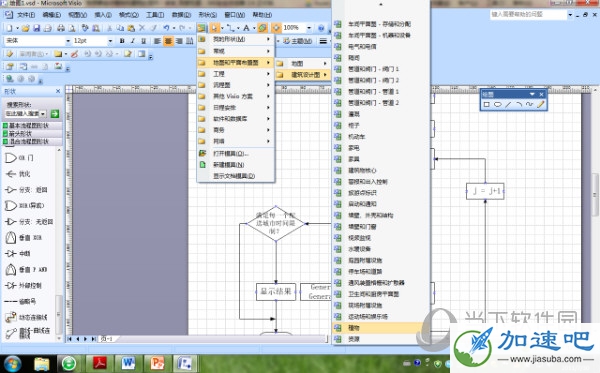Click green search arrow in Shapes pane
Screen dimensions: 600x373
pyautogui.click(x=55, y=114)
